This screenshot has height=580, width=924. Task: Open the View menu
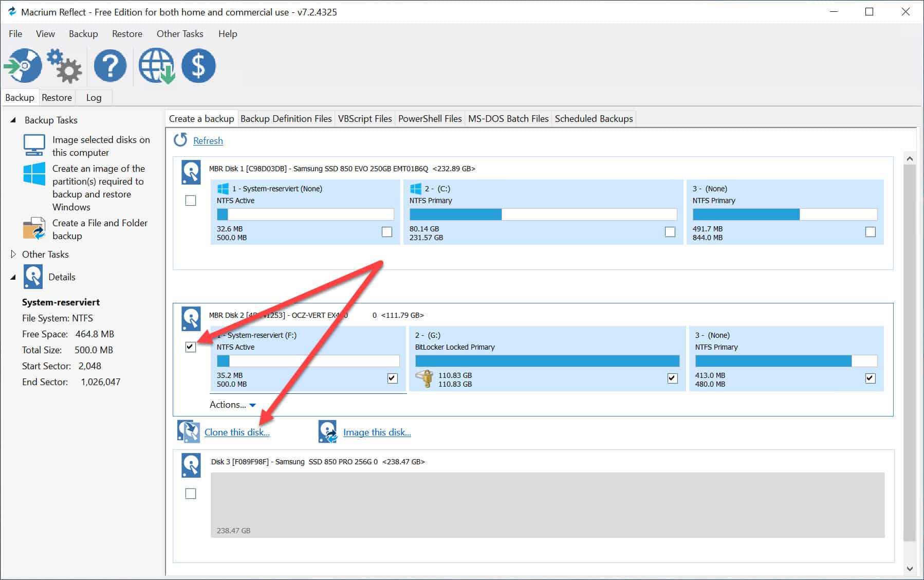(45, 34)
